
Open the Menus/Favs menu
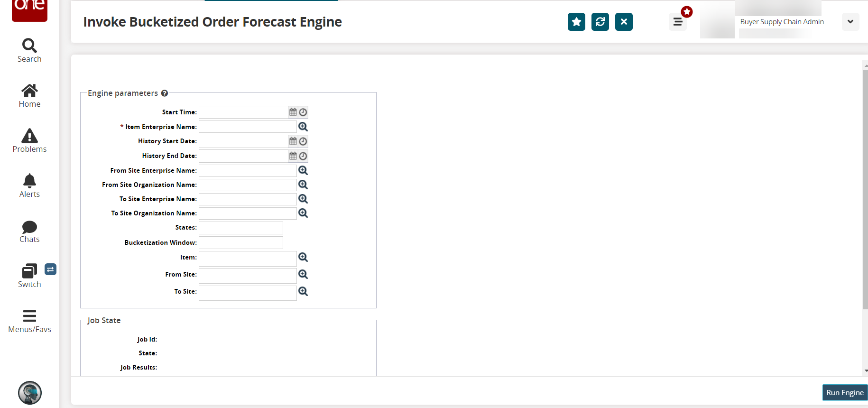point(29,316)
